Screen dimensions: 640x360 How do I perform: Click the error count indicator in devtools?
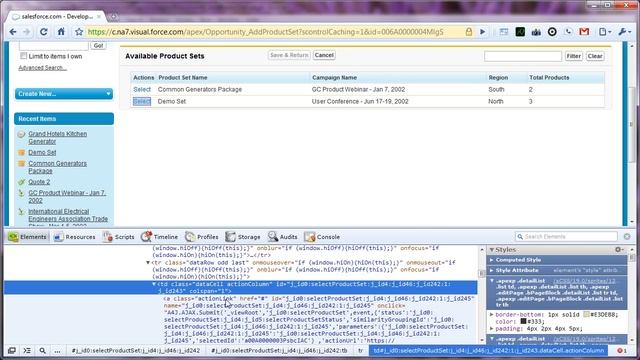[622, 350]
